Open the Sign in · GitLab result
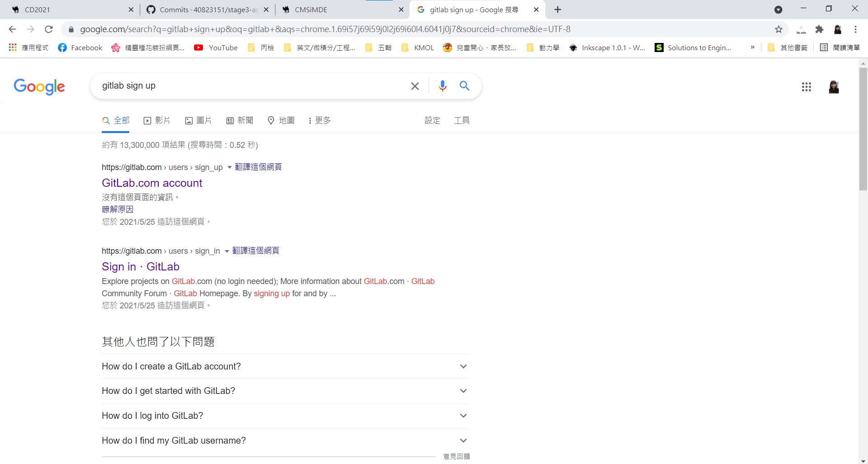The height and width of the screenshot is (464, 868). coord(141,267)
